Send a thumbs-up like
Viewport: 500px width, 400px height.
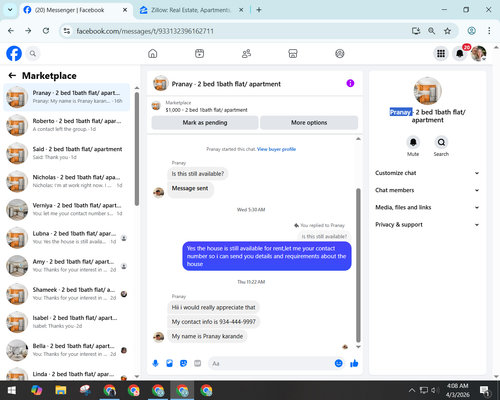point(354,363)
